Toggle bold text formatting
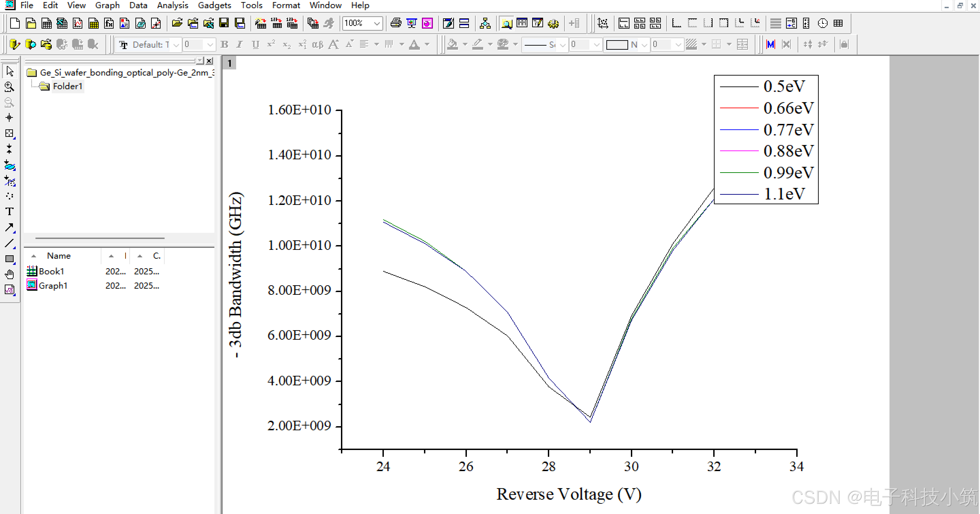The image size is (980, 514). coord(225,45)
